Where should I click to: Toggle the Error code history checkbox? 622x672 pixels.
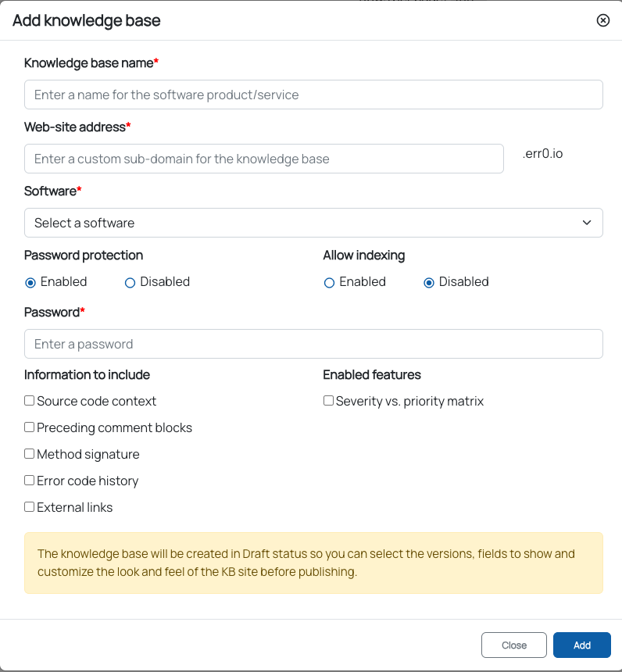point(30,481)
